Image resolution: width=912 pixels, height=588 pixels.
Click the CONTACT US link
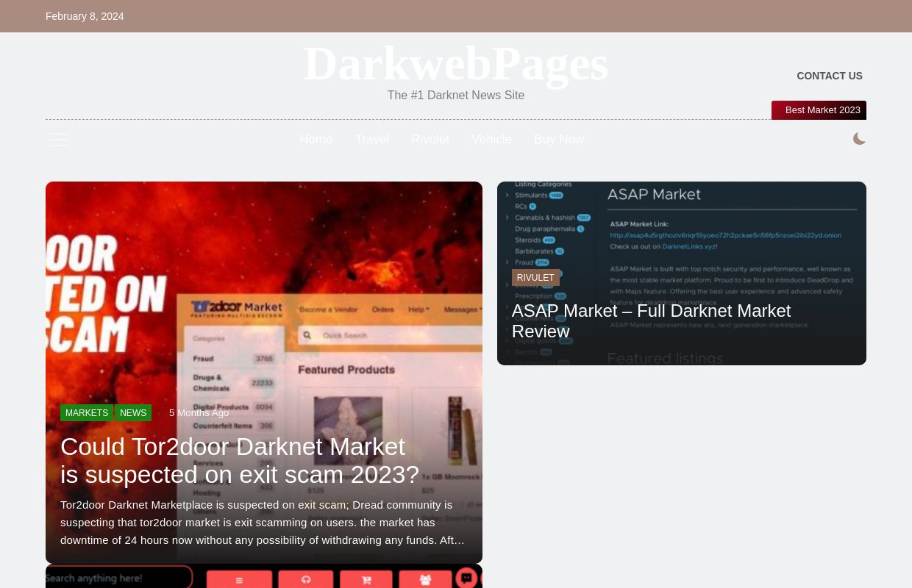coord(830,76)
